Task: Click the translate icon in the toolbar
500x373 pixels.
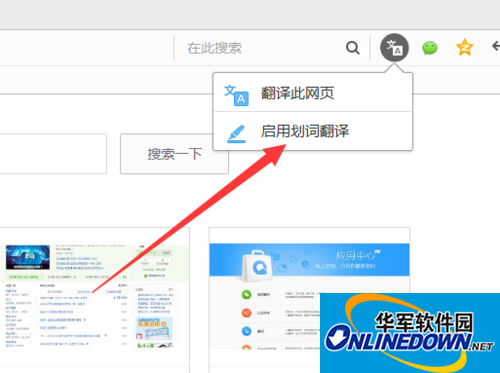Action: [394, 47]
